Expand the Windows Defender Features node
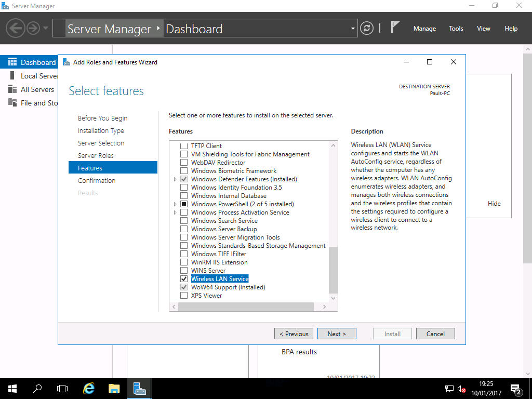This screenshot has width=532, height=399. pos(175,179)
